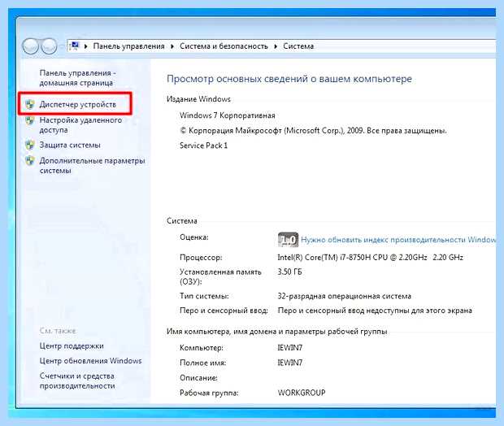
Task: Open Настройка удаленного доступа
Action: (80, 125)
